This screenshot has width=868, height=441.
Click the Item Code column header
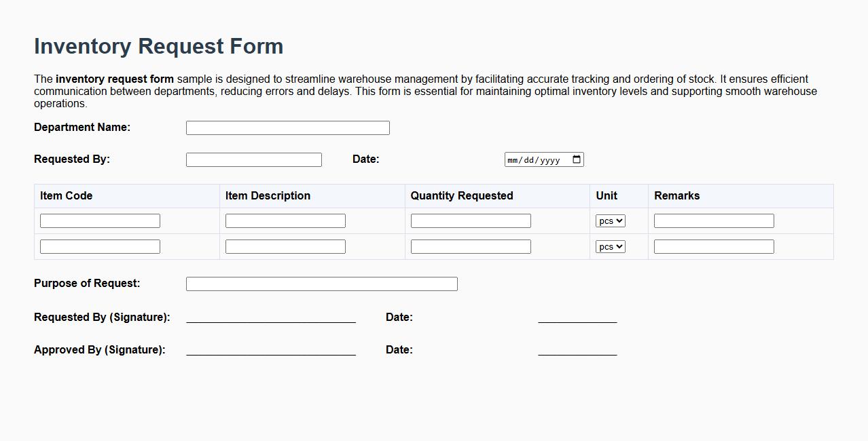[x=65, y=195]
